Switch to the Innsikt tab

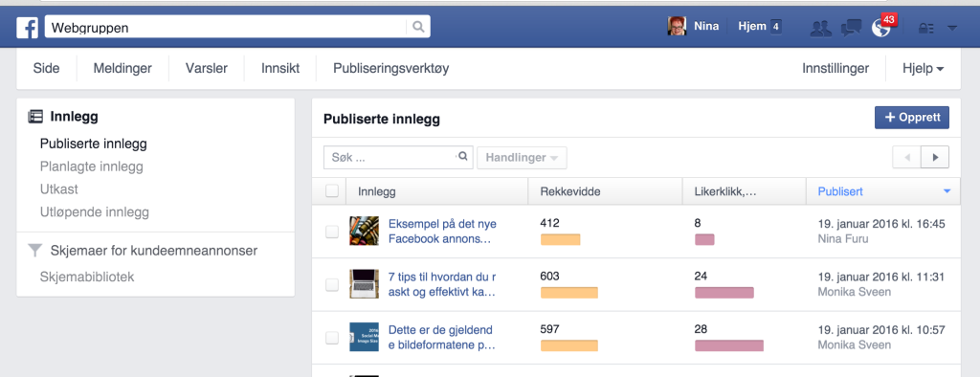(x=280, y=68)
